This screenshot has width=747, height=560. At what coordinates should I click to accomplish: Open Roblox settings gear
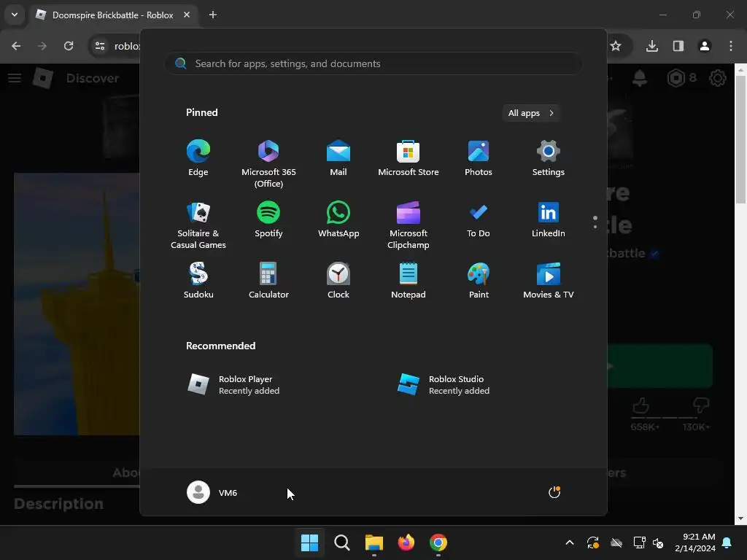pyautogui.click(x=718, y=78)
